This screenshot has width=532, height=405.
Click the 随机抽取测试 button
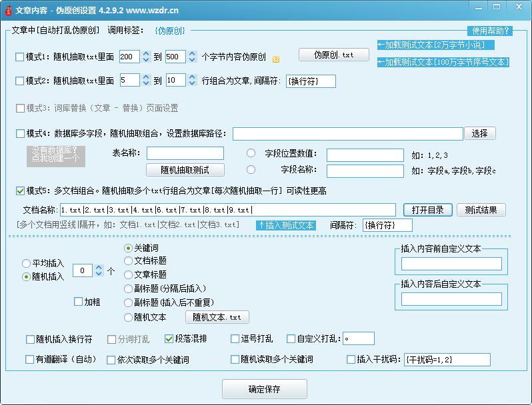(x=185, y=170)
